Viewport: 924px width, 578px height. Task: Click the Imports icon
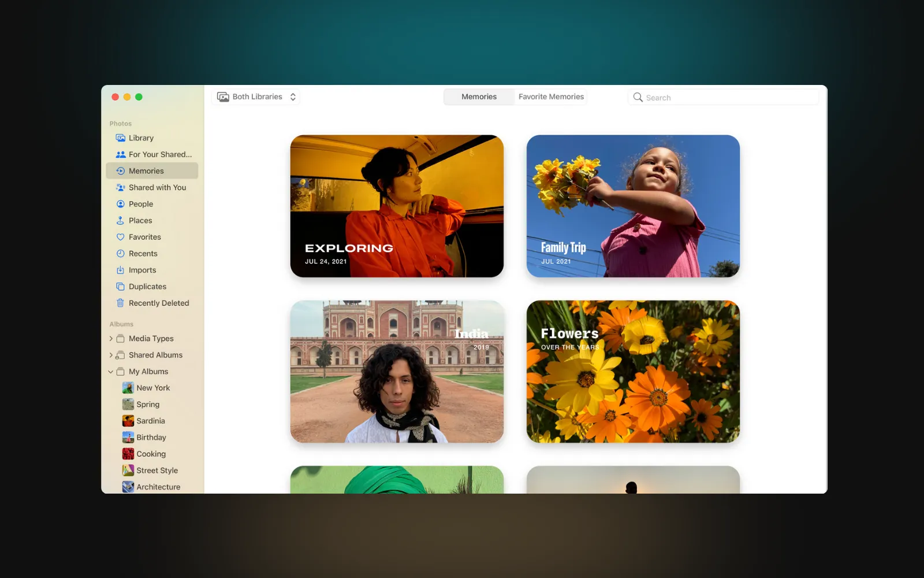[x=120, y=270]
